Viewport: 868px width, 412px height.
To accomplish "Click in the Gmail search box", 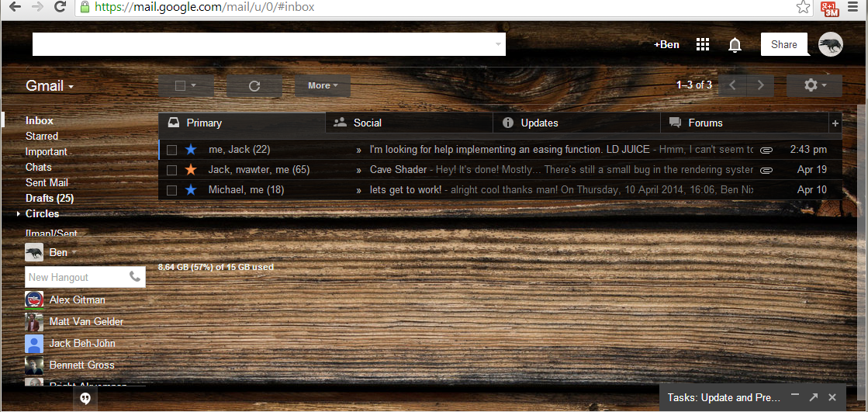I will point(269,44).
